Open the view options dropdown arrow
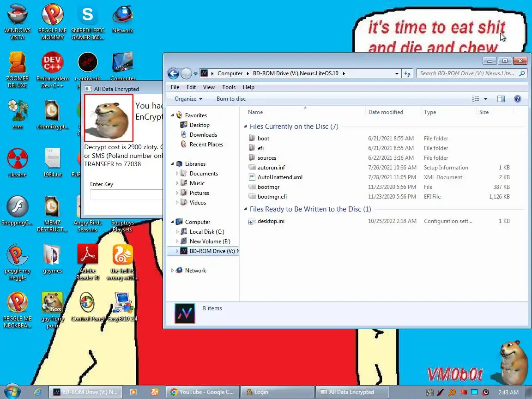The image size is (532, 399). click(485, 99)
